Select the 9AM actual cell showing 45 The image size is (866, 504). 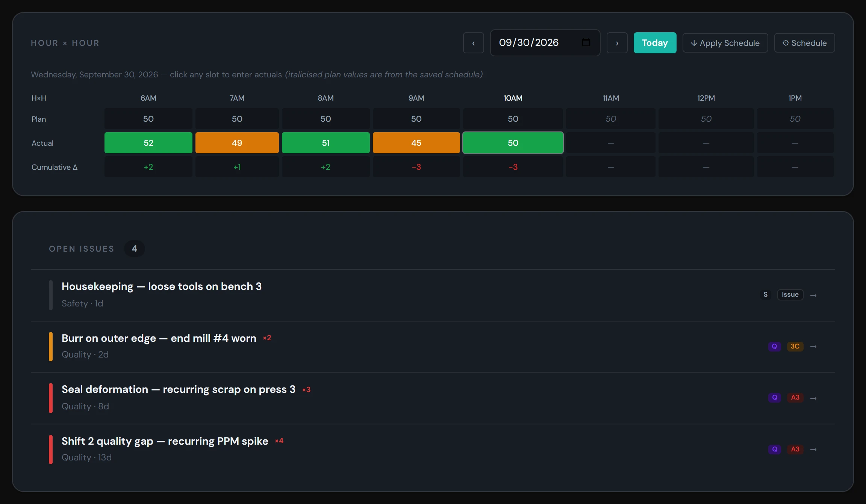pos(416,143)
